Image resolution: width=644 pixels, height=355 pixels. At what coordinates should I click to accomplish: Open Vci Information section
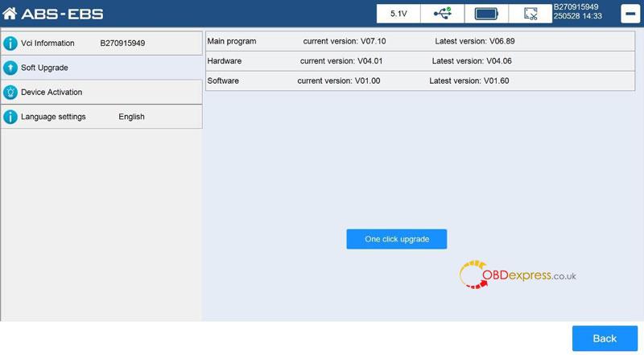point(101,43)
